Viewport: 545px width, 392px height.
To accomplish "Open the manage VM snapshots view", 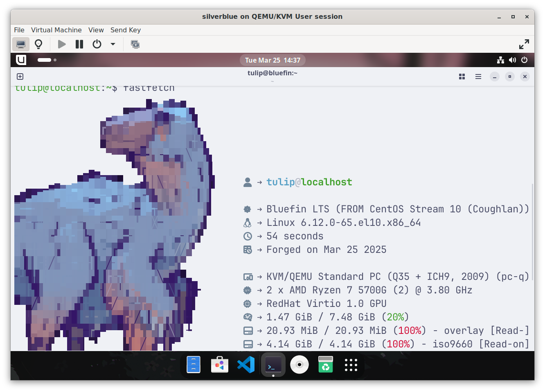I will (135, 44).
